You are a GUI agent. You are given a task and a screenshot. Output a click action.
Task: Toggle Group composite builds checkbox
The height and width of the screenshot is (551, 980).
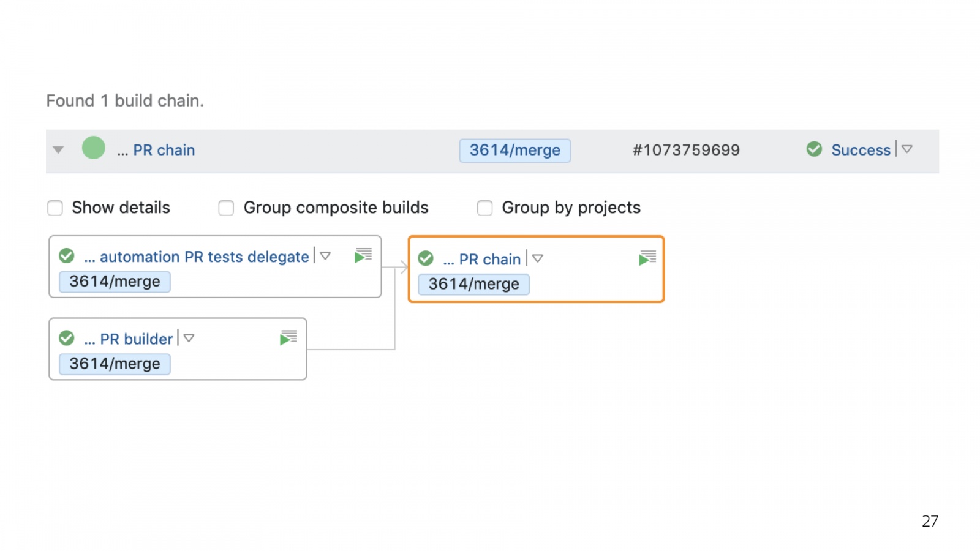pyautogui.click(x=226, y=208)
